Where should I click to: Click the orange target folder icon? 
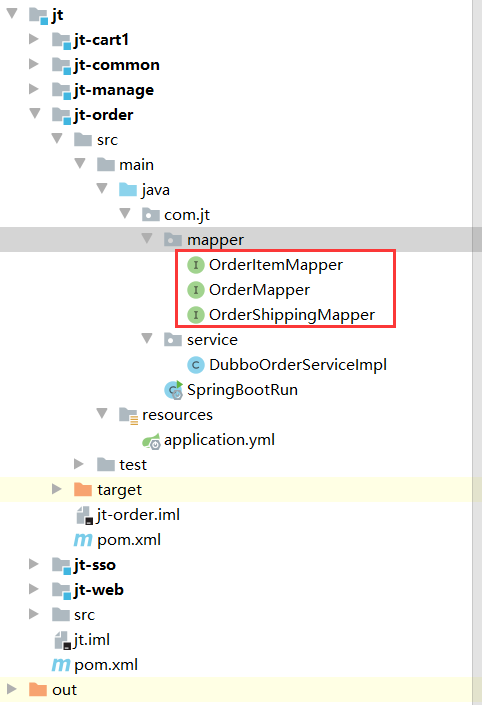[83, 489]
